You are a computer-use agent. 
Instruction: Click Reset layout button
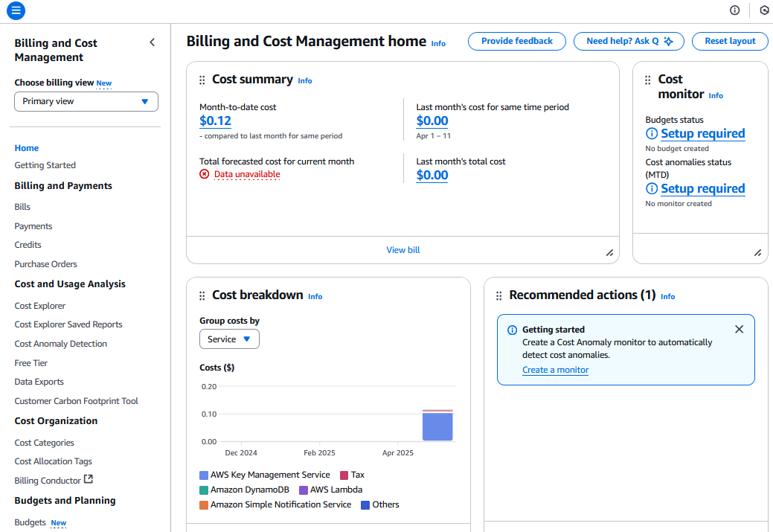[x=730, y=42]
